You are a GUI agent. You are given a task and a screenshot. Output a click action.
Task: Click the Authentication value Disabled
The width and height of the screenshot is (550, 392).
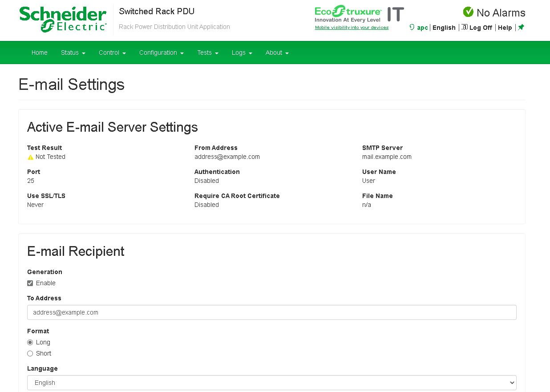[x=206, y=181]
